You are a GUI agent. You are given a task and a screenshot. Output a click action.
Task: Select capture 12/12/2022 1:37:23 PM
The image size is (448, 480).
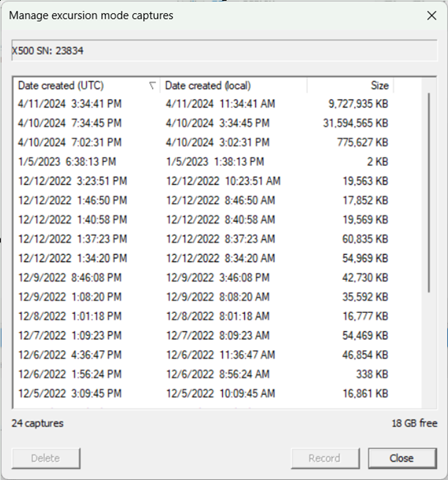72,239
